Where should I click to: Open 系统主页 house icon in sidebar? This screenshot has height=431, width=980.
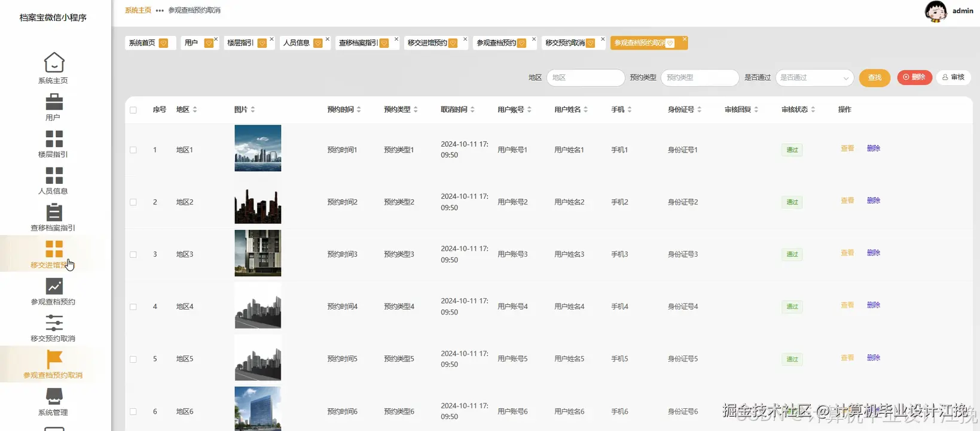(54, 63)
